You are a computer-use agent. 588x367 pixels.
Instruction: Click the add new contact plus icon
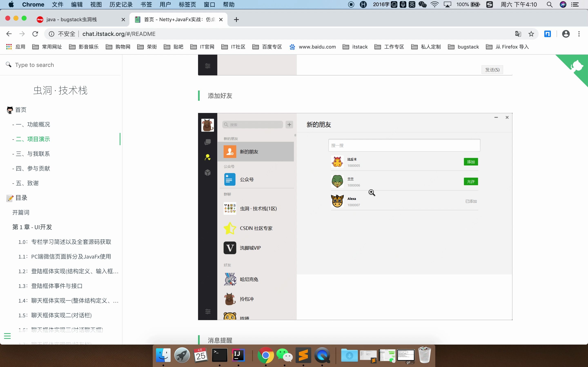point(290,124)
